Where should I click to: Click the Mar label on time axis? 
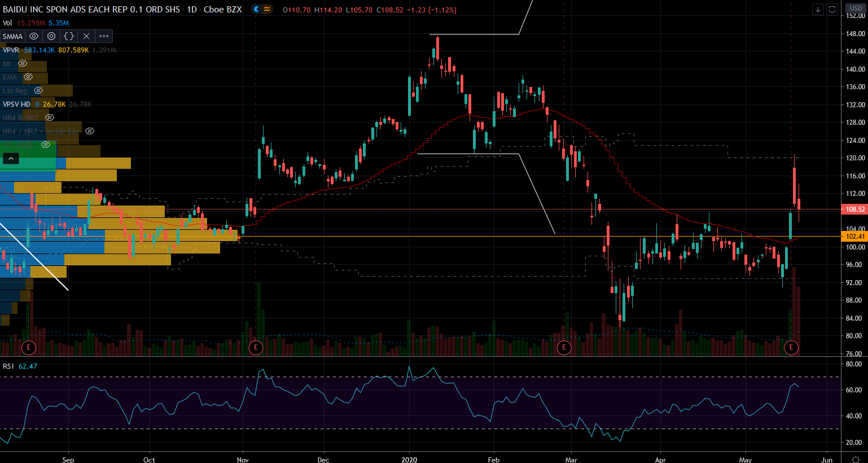[x=571, y=460]
